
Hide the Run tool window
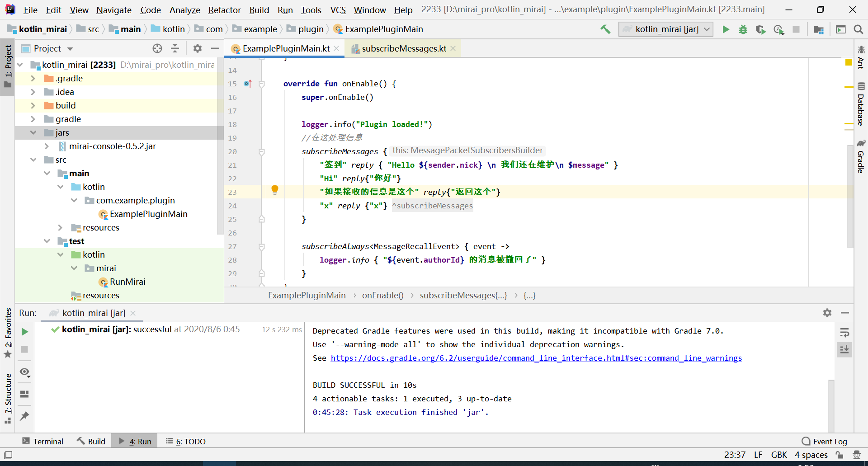coord(845,313)
